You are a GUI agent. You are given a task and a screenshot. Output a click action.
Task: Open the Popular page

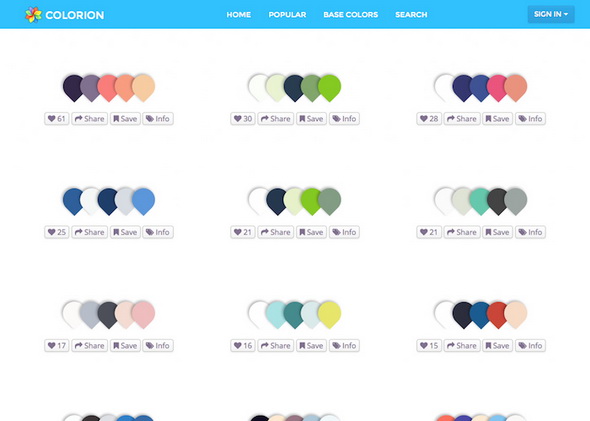point(287,15)
